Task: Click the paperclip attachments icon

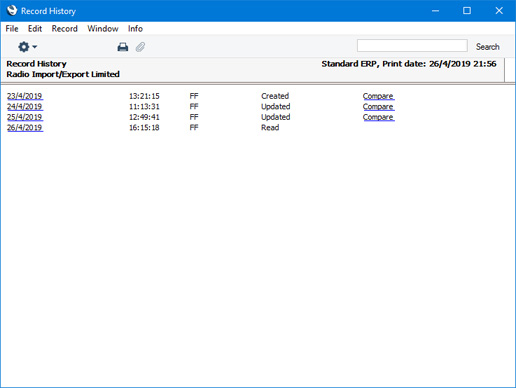Action: pyautogui.click(x=140, y=47)
